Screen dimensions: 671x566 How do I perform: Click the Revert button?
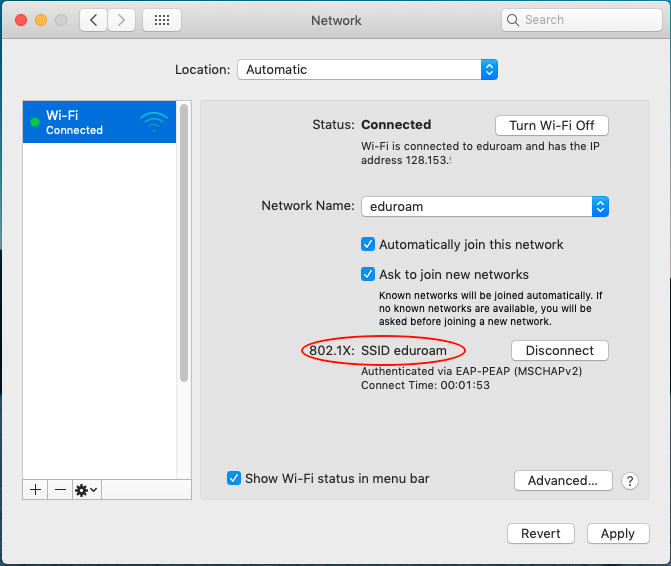click(x=541, y=534)
